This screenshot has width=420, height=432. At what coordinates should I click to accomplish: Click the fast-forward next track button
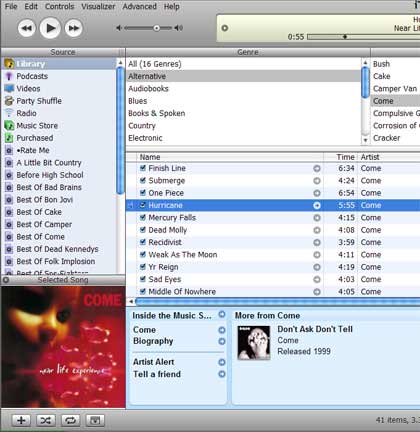[74, 28]
